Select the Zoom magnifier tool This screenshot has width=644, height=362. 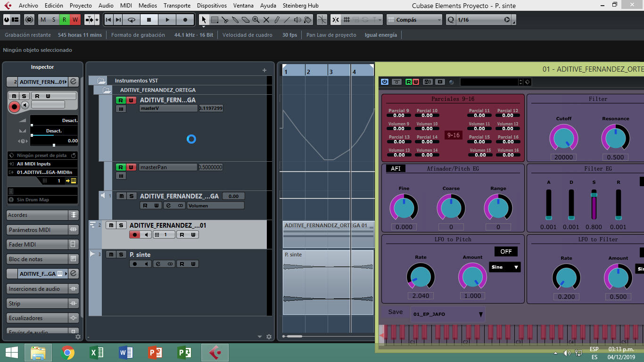256,20
